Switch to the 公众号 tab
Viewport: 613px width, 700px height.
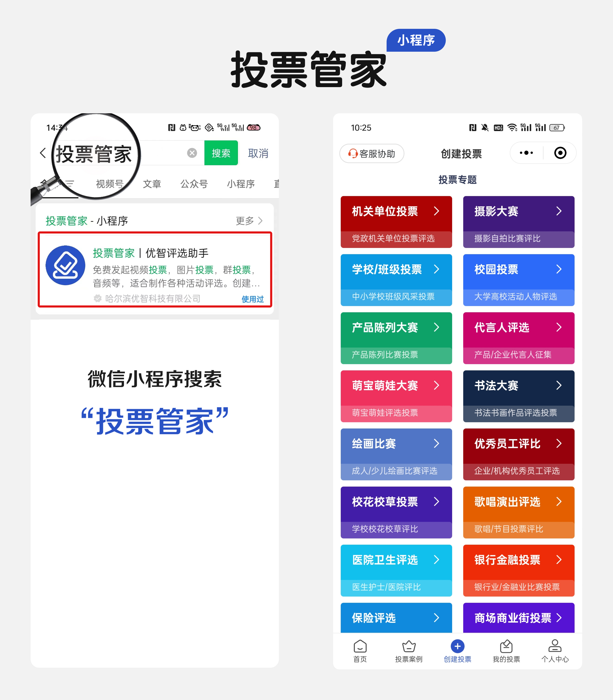tap(194, 184)
